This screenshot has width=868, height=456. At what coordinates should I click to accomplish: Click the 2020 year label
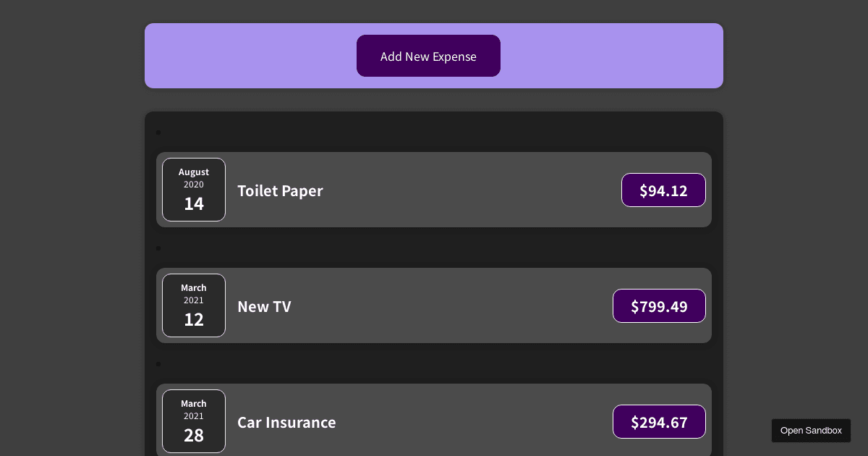click(x=194, y=185)
